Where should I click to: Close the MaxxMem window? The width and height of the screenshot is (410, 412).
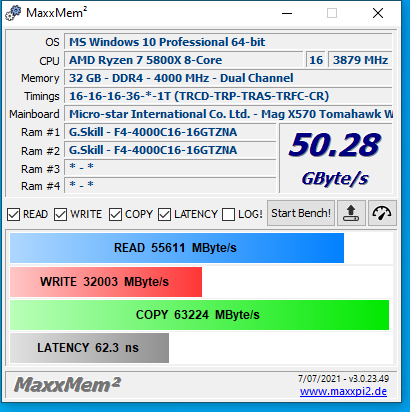(x=378, y=13)
